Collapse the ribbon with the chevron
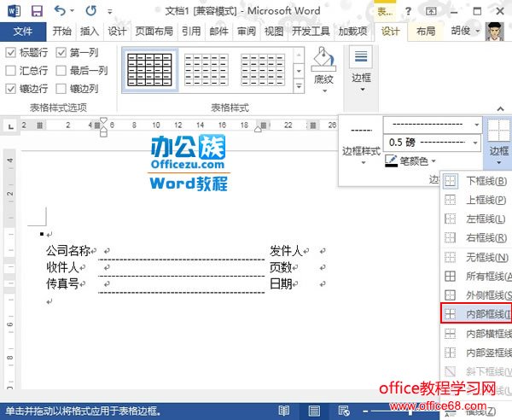The height and width of the screenshot is (420, 512). tap(500, 108)
